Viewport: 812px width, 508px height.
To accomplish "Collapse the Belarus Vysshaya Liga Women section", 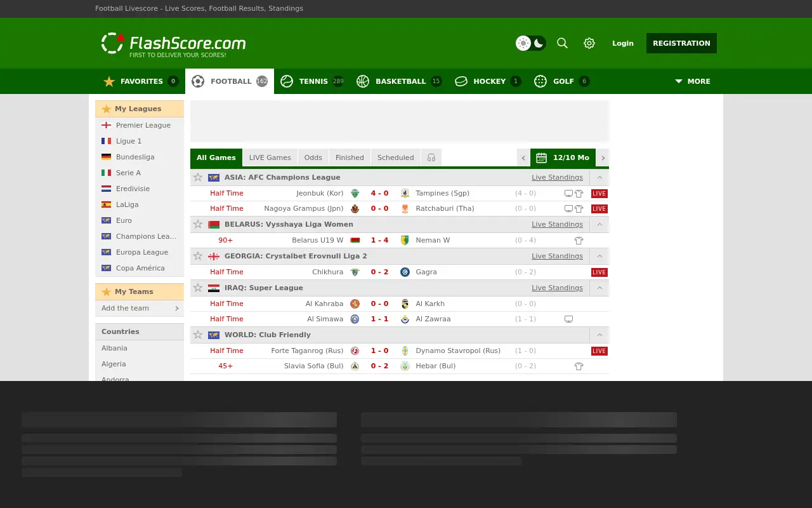I will point(599,224).
